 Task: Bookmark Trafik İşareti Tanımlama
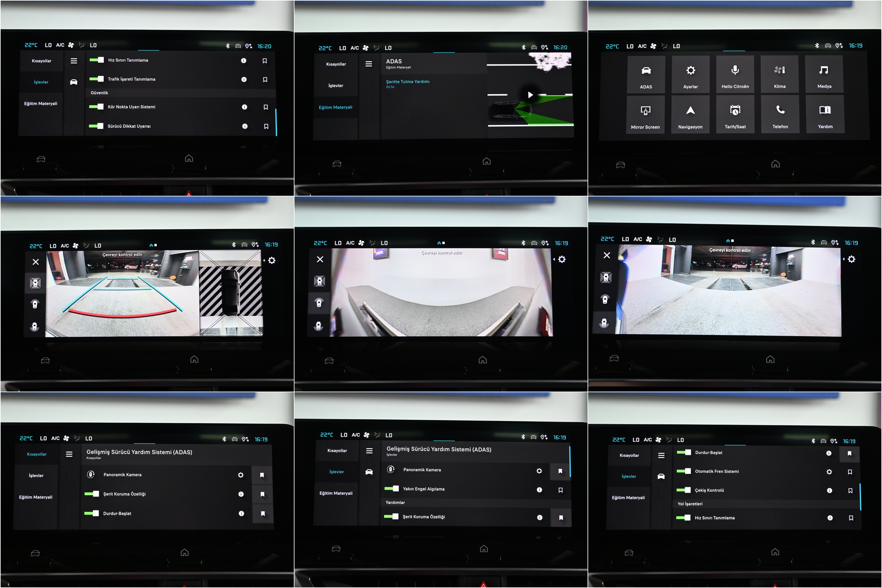click(x=265, y=80)
